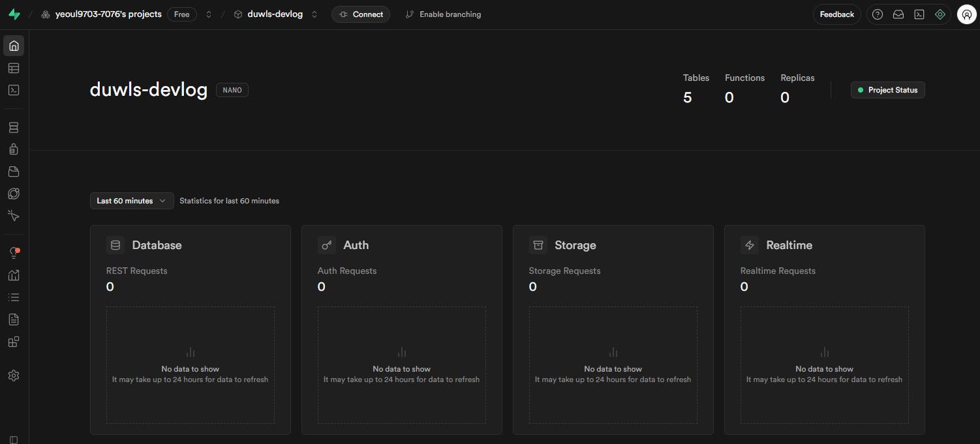Screen dimensions: 980x444
Task: Click the Auth Requests label
Action: [347, 271]
